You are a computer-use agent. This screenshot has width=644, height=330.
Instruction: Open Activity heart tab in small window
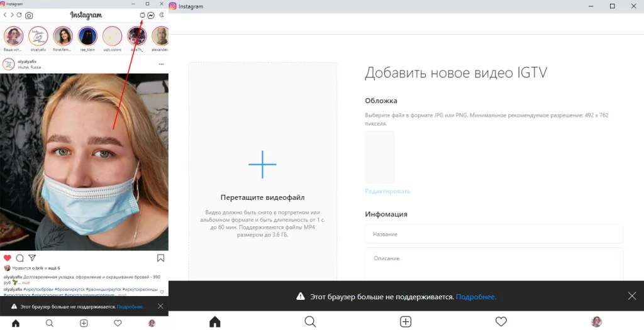(x=118, y=324)
